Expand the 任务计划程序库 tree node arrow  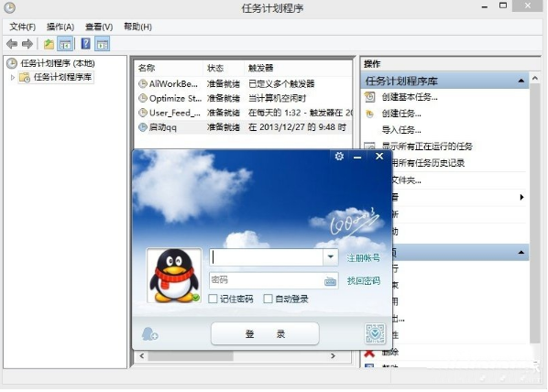click(13, 77)
